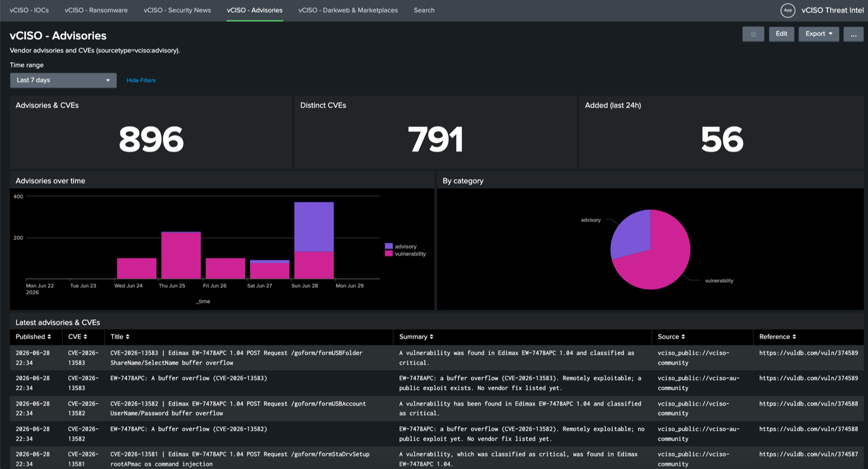Click the 'advisory' pie chart label

pos(591,220)
